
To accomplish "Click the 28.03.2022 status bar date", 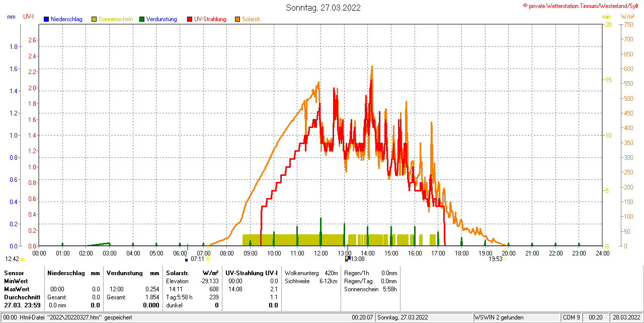I will 626,317.
